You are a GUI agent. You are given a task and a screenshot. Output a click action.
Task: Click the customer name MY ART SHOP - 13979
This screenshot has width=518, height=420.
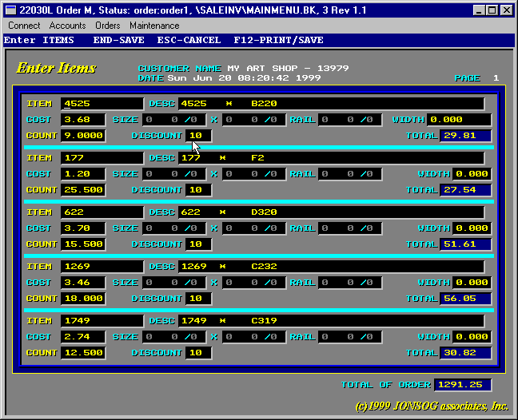pyautogui.click(x=288, y=69)
